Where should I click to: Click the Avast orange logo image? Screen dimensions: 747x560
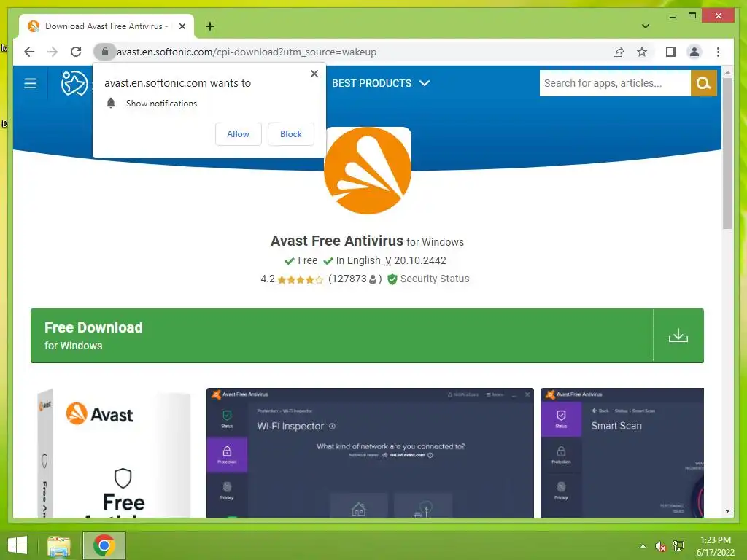368,171
